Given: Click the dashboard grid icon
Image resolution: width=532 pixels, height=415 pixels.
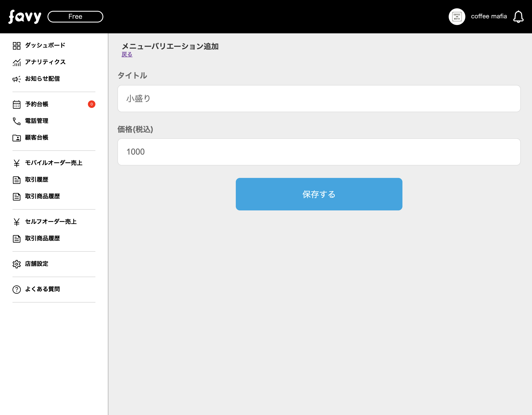Looking at the screenshot, I should pyautogui.click(x=17, y=46).
